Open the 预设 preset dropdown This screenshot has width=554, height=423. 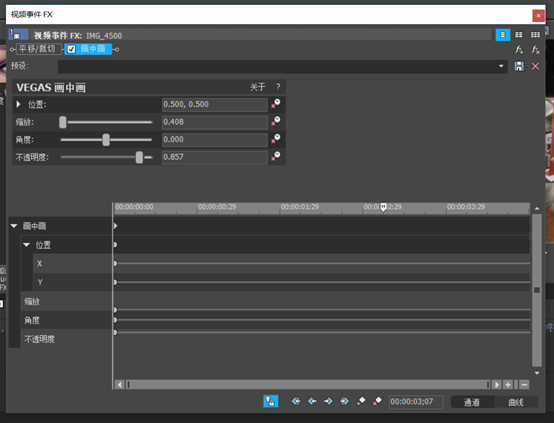501,66
